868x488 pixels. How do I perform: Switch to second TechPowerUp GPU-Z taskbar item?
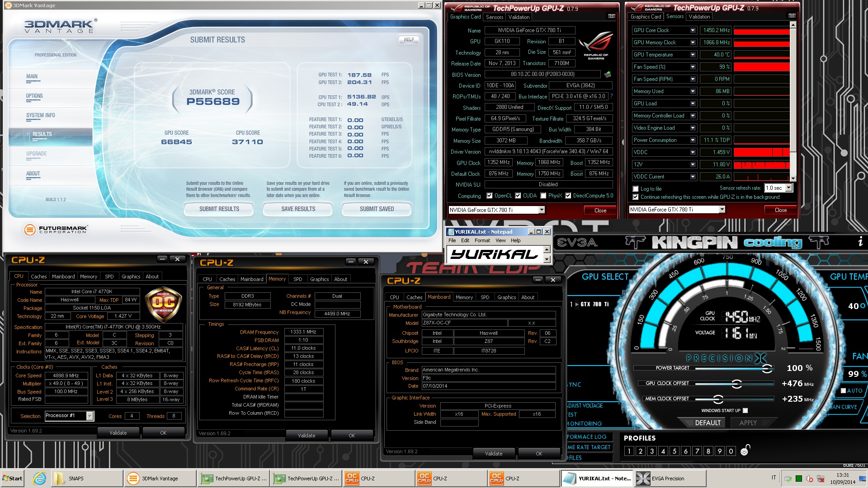[306, 478]
